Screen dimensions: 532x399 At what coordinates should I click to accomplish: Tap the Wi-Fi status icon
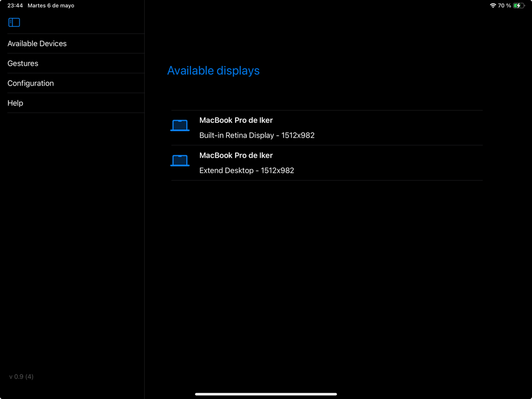tap(493, 5)
